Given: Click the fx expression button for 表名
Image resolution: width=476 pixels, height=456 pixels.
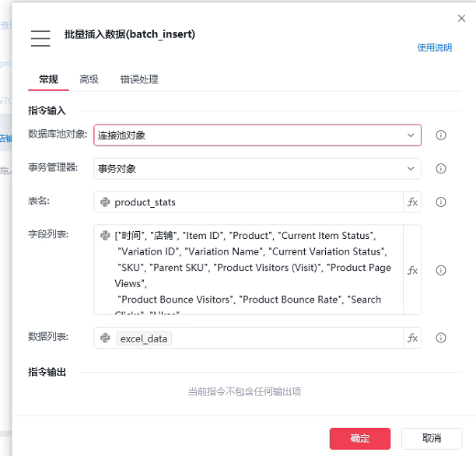Looking at the screenshot, I should (x=412, y=202).
